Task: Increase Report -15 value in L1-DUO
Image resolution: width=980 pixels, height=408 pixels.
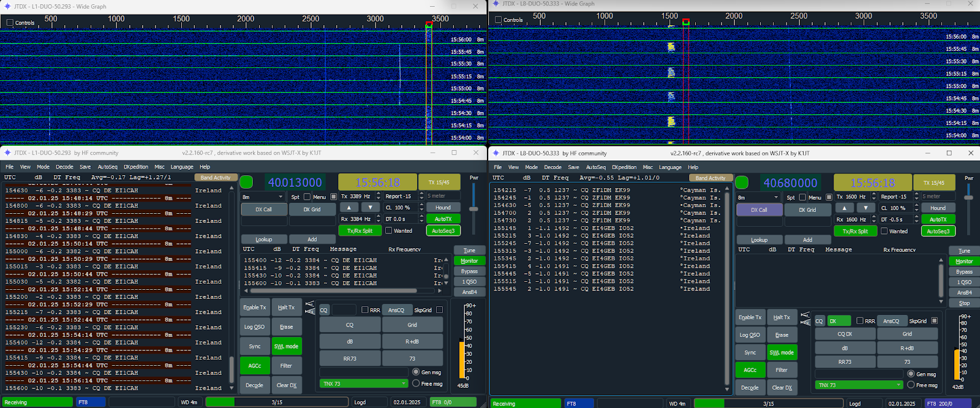Action: point(421,194)
